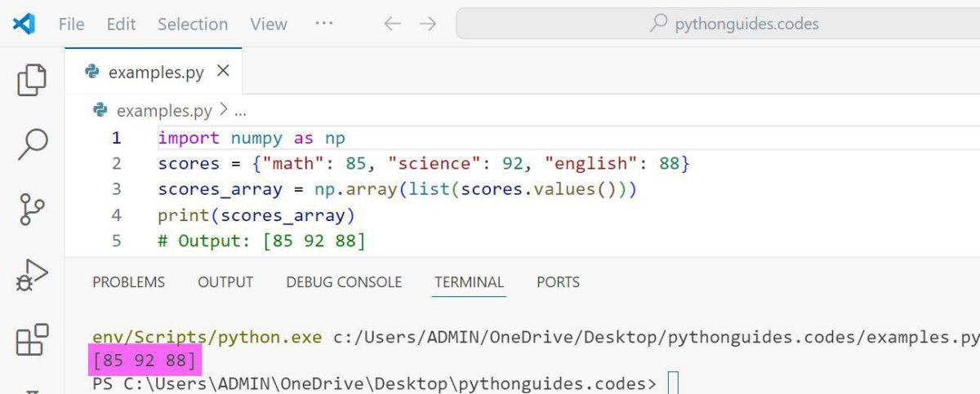Expand the hidden menus ellipsis
The image size is (980, 394).
click(324, 24)
